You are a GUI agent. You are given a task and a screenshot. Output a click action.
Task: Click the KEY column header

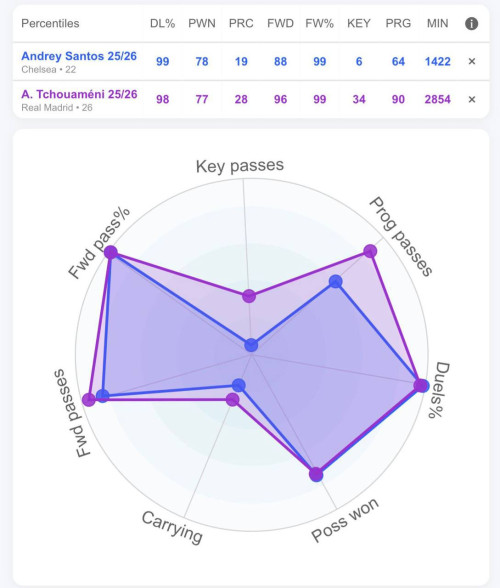(359, 23)
